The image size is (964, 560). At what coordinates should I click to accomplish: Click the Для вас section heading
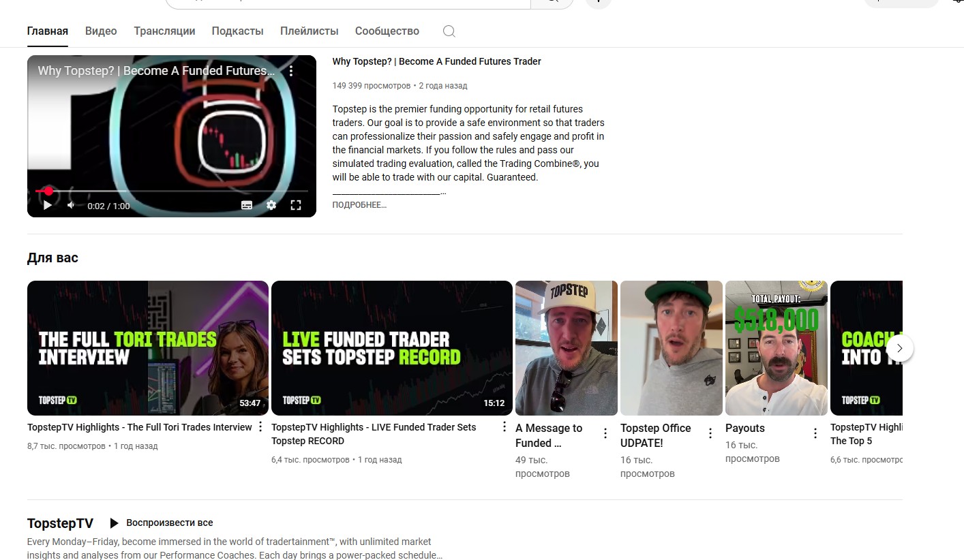tap(52, 258)
